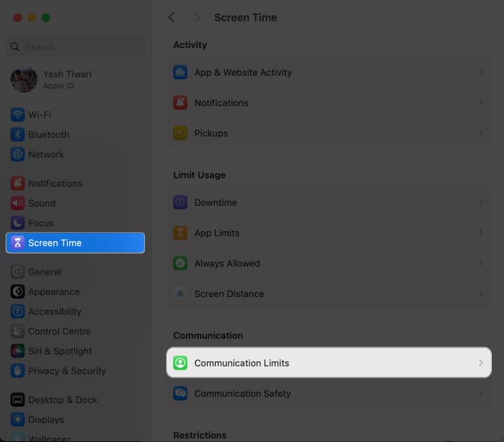This screenshot has width=504, height=442.
Task: Click the App Limits hourglass icon
Action: point(180,233)
